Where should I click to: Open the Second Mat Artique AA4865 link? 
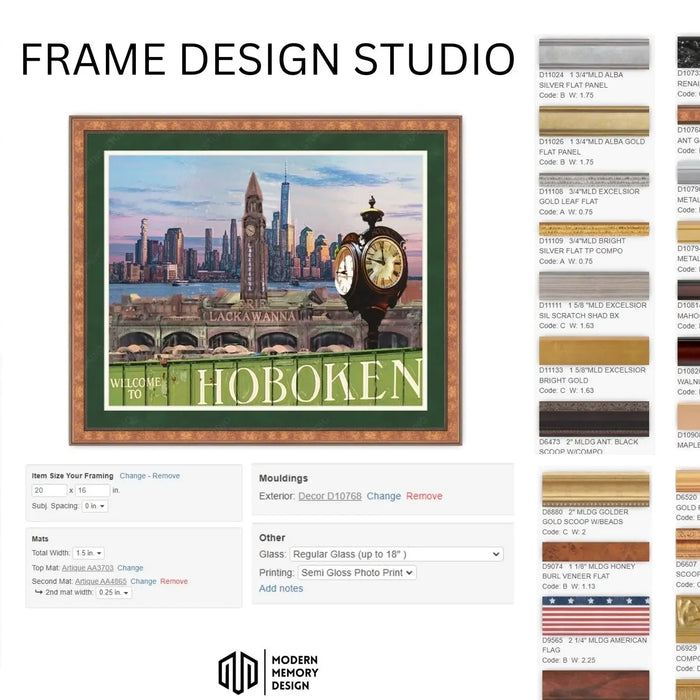coord(101,581)
